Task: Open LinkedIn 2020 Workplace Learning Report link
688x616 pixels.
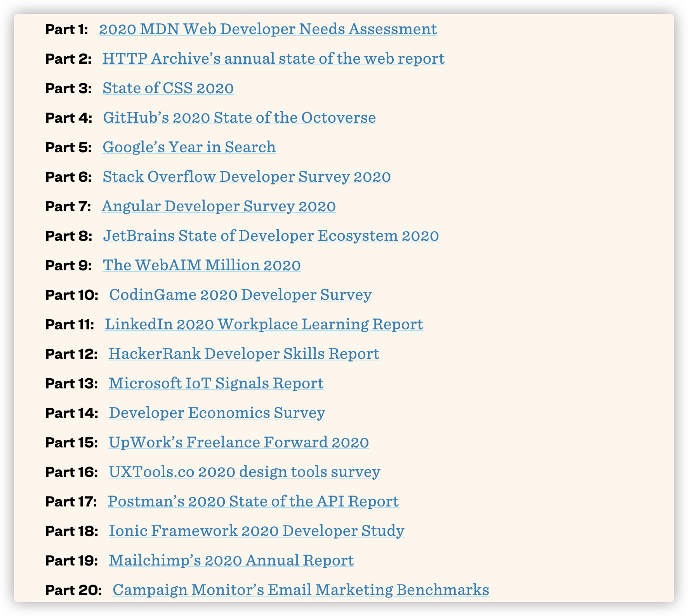Action: pos(264,324)
